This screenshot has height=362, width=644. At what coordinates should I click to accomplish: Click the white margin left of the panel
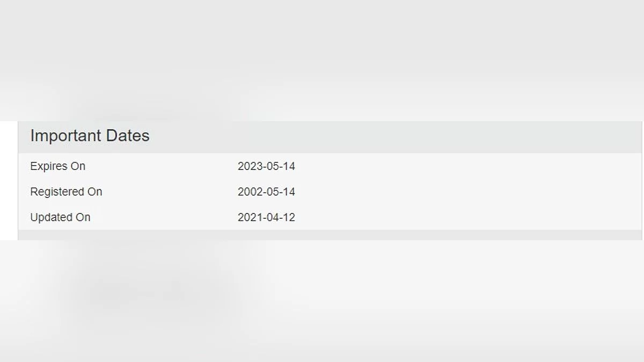click(x=9, y=180)
